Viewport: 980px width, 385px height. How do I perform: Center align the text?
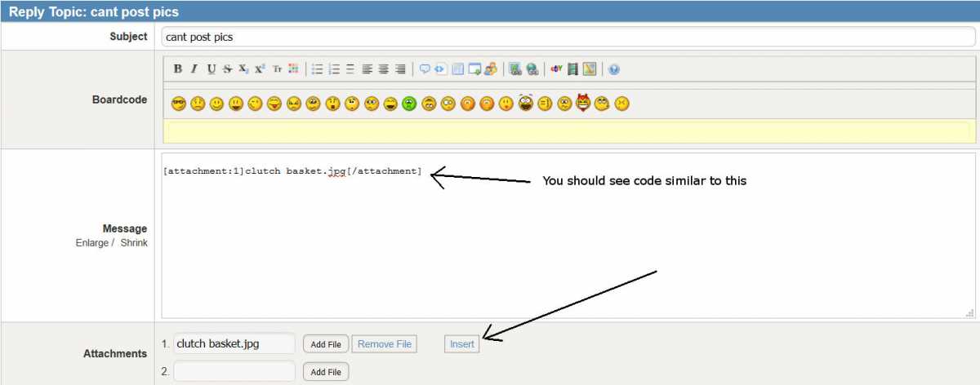coord(384,69)
